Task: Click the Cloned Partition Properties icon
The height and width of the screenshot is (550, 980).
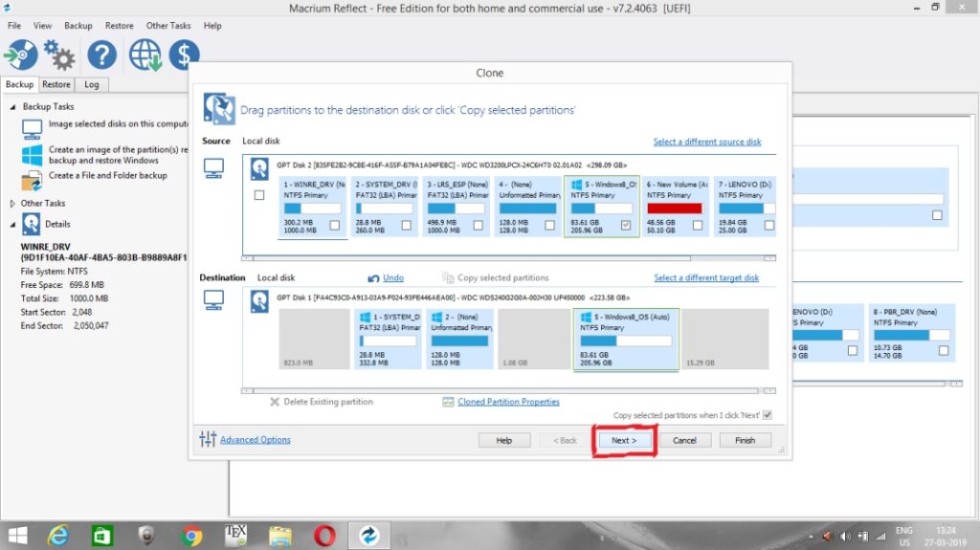Action: (448, 402)
